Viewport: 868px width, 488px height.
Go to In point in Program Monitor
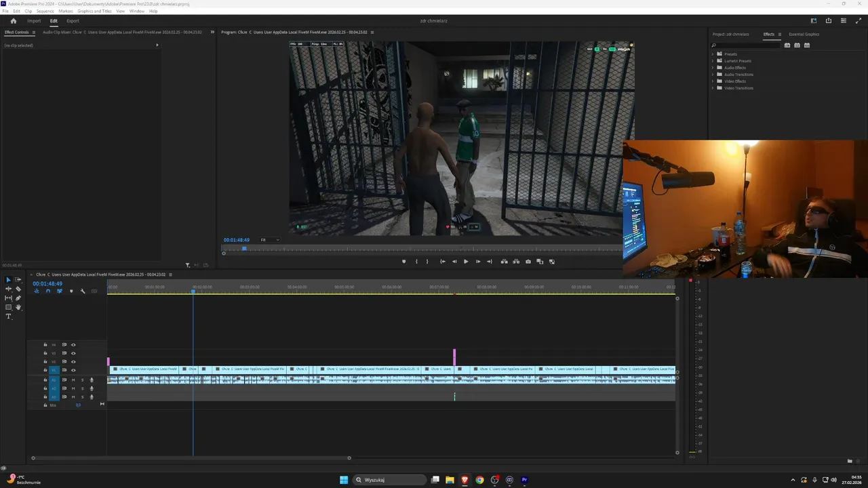pos(443,262)
